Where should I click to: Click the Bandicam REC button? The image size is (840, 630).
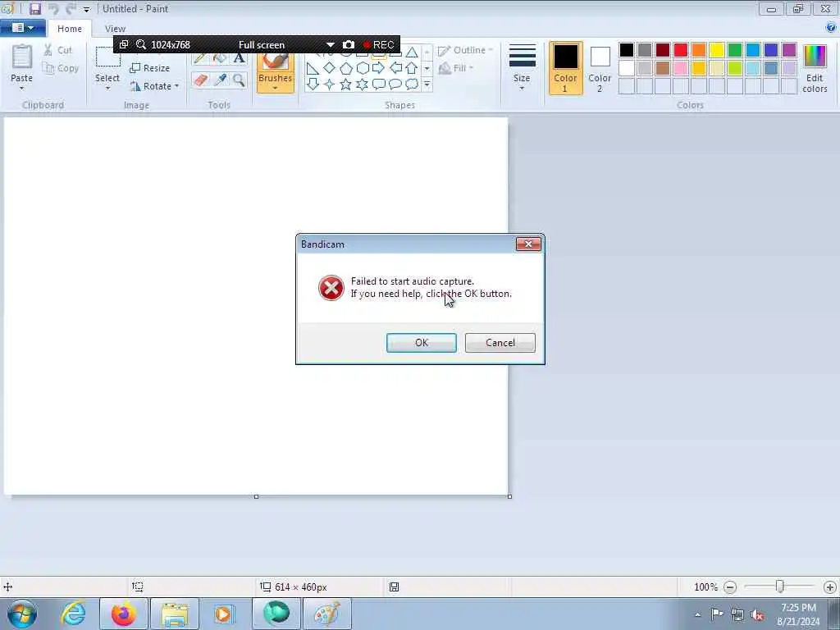(378, 45)
